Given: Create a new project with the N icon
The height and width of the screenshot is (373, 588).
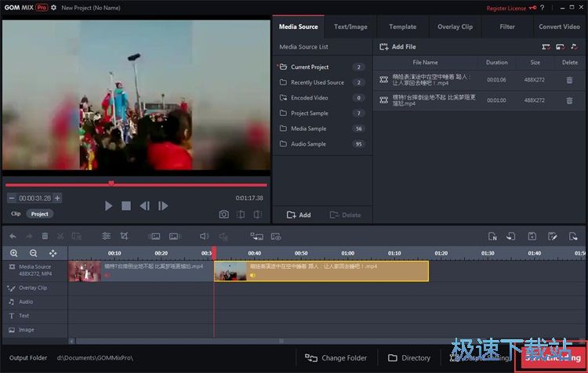Looking at the screenshot, I should (x=492, y=236).
